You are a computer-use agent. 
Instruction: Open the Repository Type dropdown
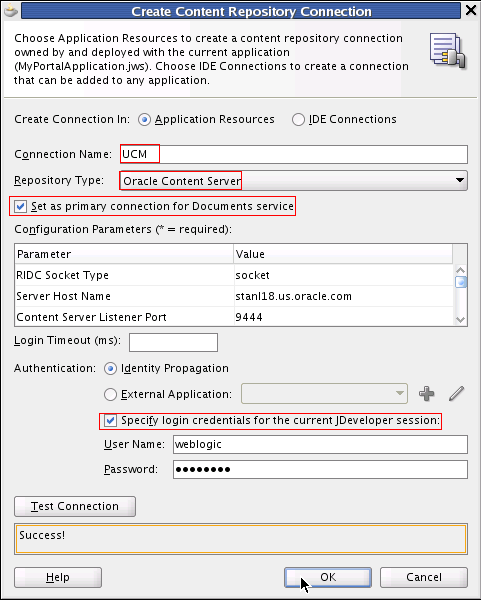294,181
